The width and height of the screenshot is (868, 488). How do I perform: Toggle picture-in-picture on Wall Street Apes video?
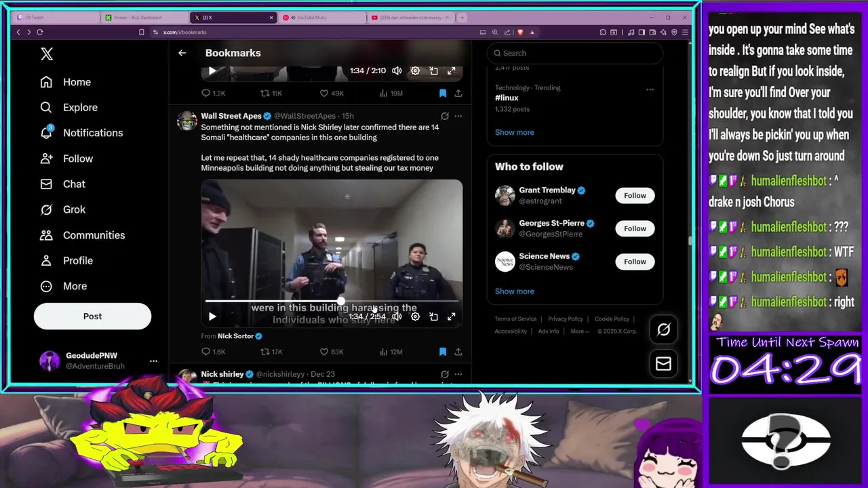point(433,317)
